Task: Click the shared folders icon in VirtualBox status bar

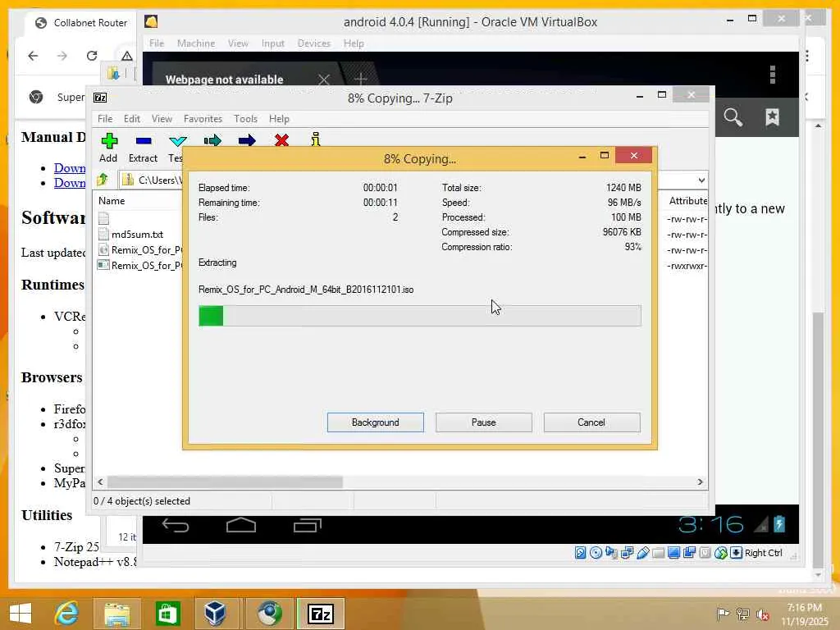Action: coord(659,553)
